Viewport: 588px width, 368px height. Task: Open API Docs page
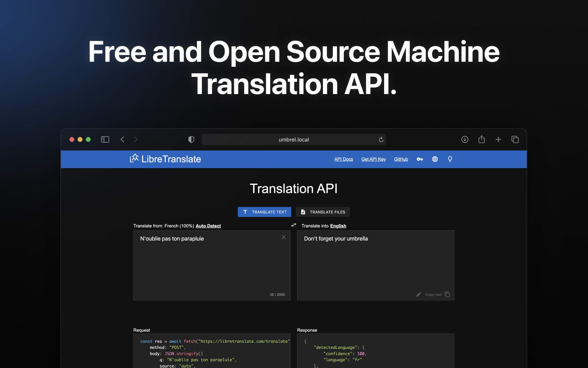coord(344,159)
